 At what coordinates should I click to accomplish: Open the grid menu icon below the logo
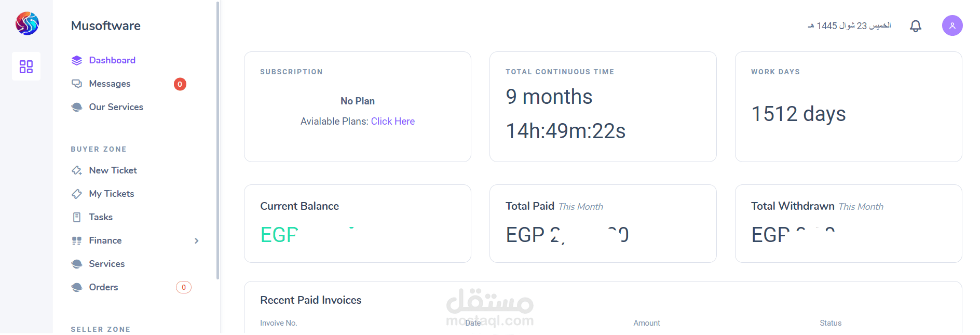click(x=26, y=66)
